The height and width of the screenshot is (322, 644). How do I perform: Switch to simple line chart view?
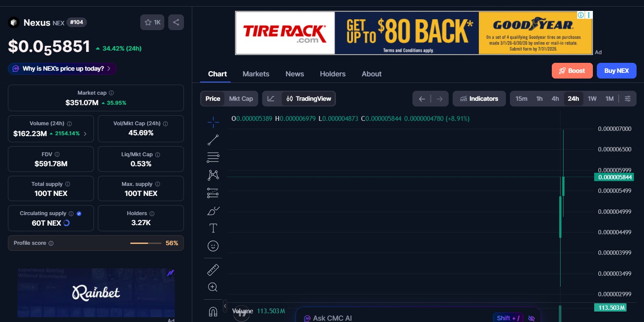click(x=271, y=99)
